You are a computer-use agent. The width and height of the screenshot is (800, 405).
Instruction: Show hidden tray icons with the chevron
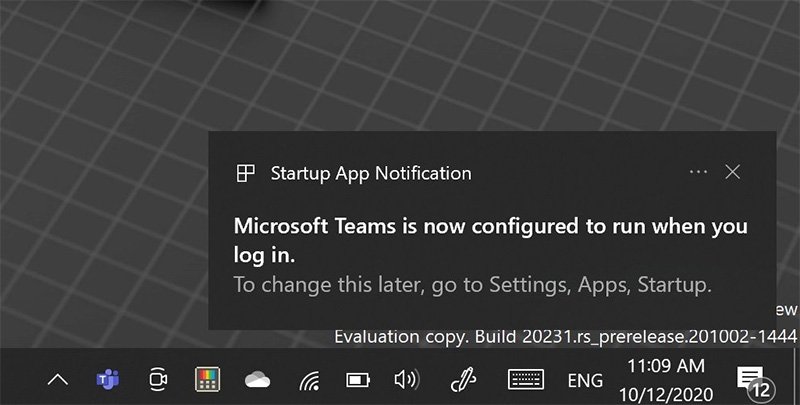pyautogui.click(x=58, y=380)
